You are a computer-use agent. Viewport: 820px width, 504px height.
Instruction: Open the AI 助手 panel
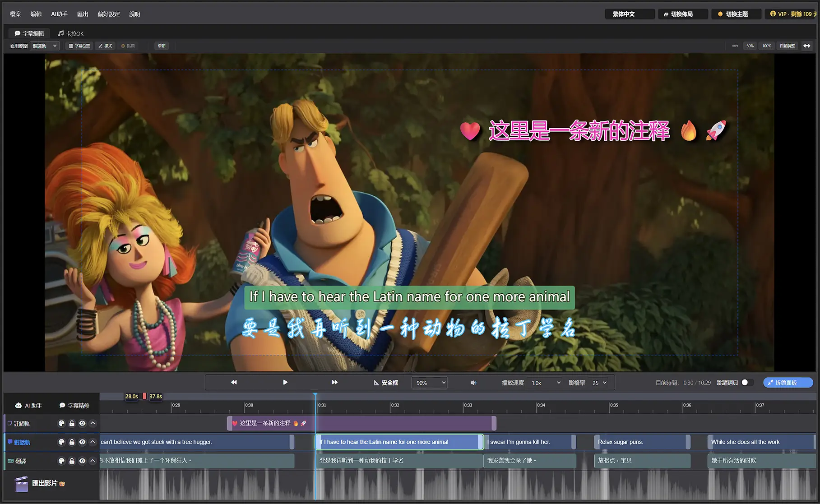coord(28,406)
